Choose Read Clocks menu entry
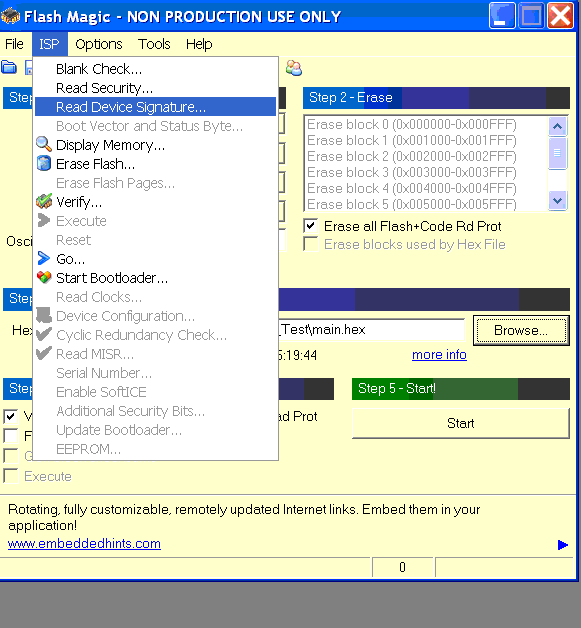Viewport: 581px width, 628px height. coord(155,297)
